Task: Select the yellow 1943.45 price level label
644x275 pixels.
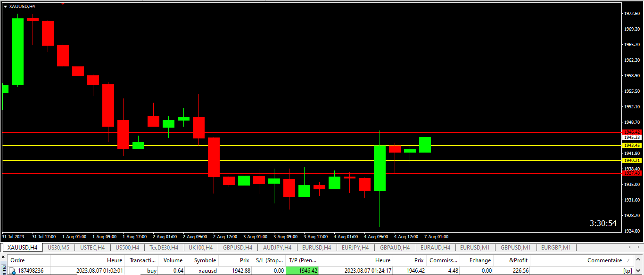Action: point(632,146)
